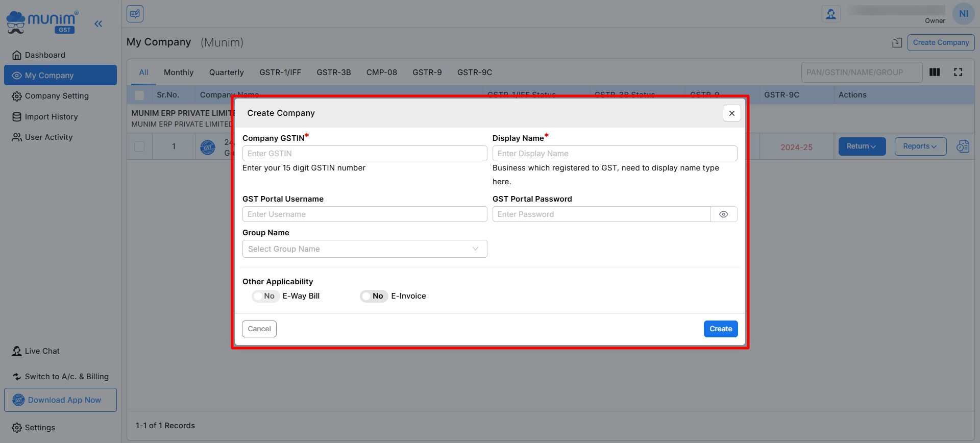Click the notes icon in top bar
980x443 pixels.
[135, 14]
